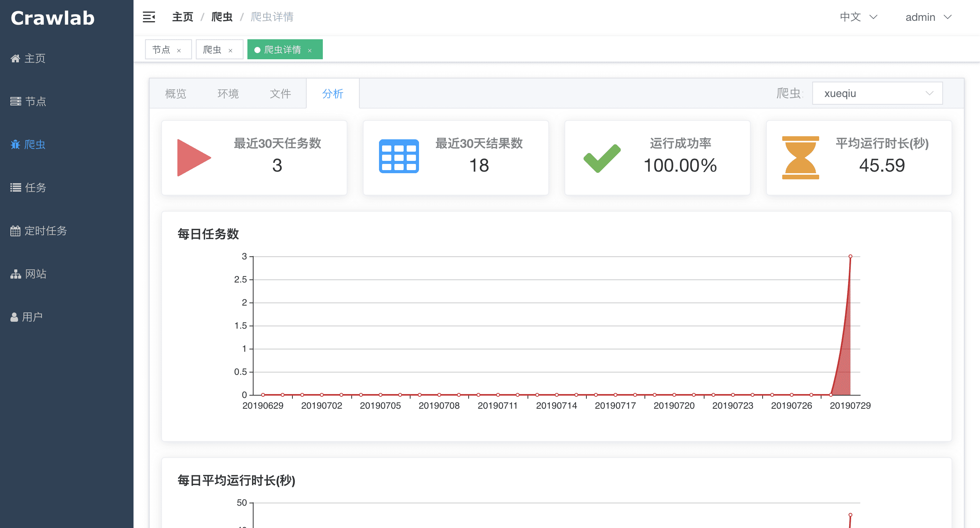The image size is (980, 528).
Task: Open the 文件 files tab
Action: tap(280, 94)
